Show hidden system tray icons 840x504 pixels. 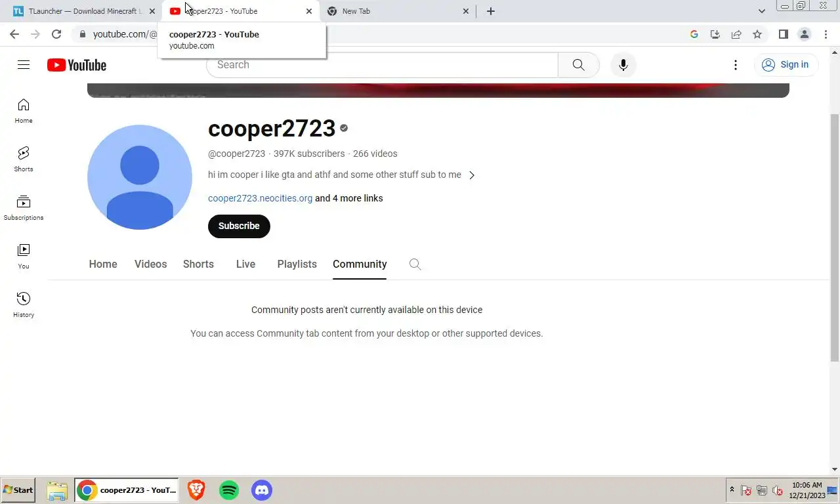(x=732, y=490)
